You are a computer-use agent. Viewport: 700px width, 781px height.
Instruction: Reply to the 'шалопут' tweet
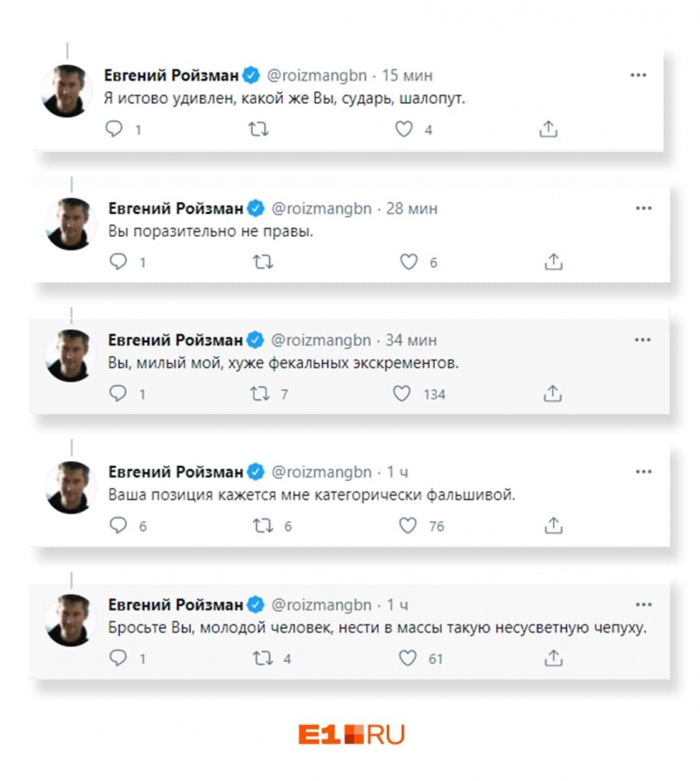tap(115, 129)
